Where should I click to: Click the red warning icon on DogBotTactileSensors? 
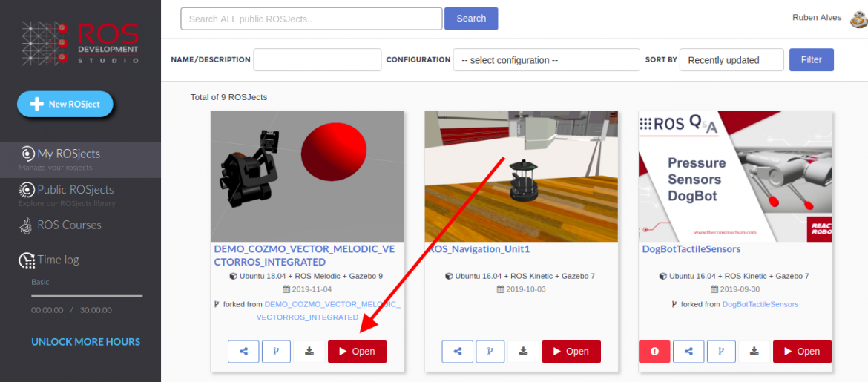654,352
